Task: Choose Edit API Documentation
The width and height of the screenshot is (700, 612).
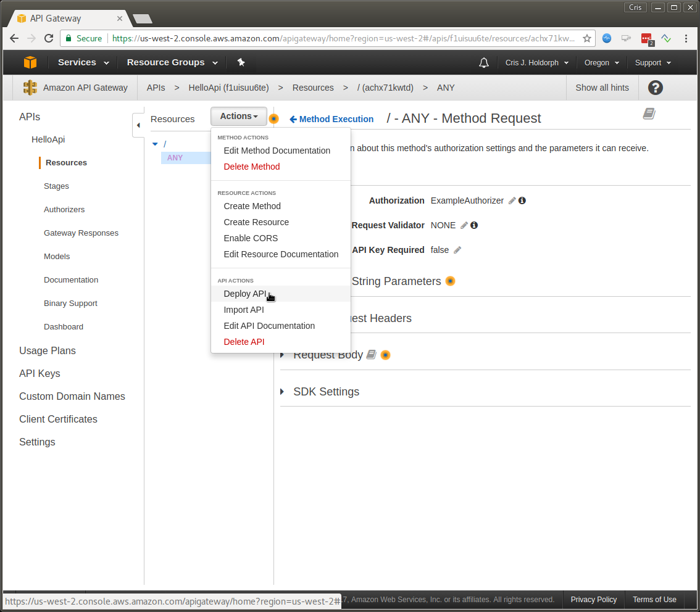Action: coord(281,326)
